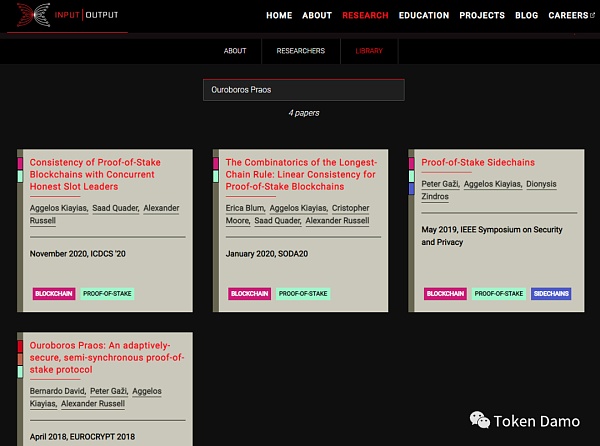The height and width of the screenshot is (446, 600).
Task: Open the PROJECTS navigation item
Action: click(482, 15)
